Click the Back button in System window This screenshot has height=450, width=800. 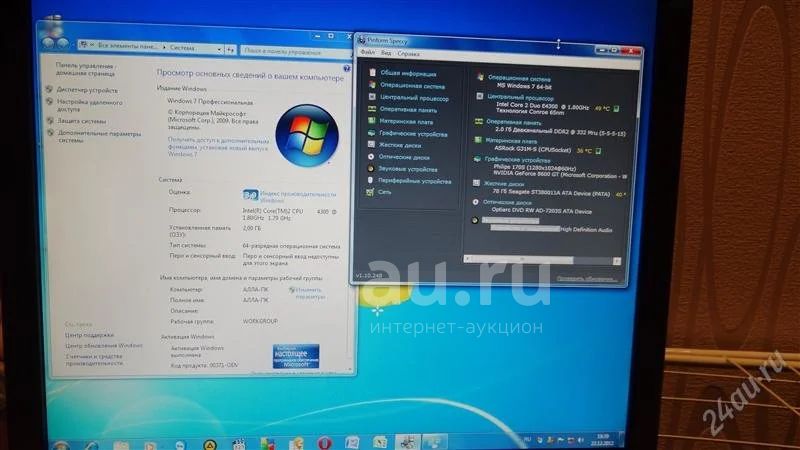(x=48, y=43)
